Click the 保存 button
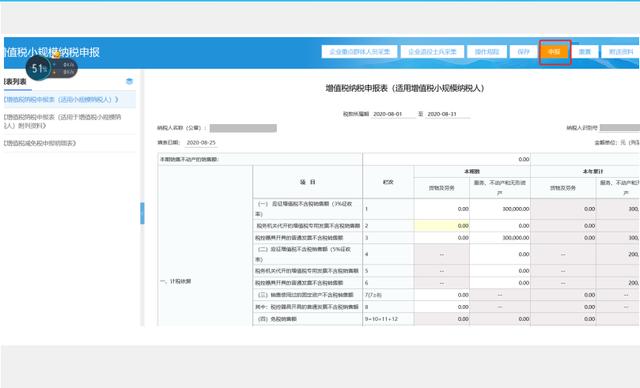The width and height of the screenshot is (640, 388). (523, 52)
